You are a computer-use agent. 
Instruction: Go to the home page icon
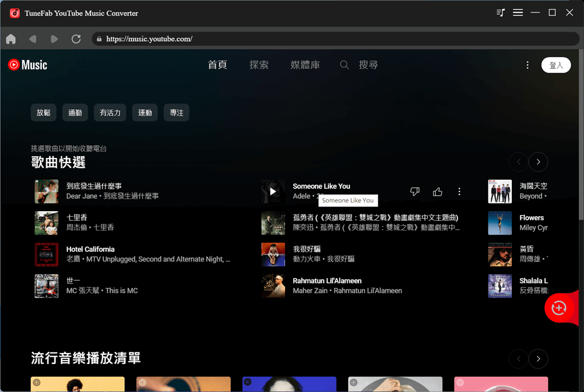point(11,39)
